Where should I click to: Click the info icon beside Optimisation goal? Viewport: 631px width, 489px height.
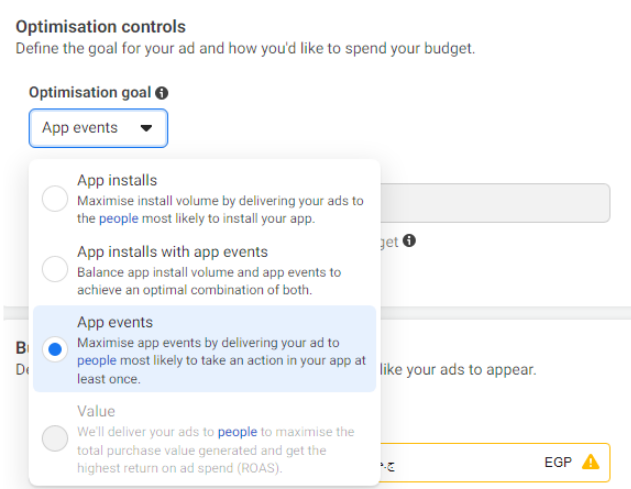[162, 93]
